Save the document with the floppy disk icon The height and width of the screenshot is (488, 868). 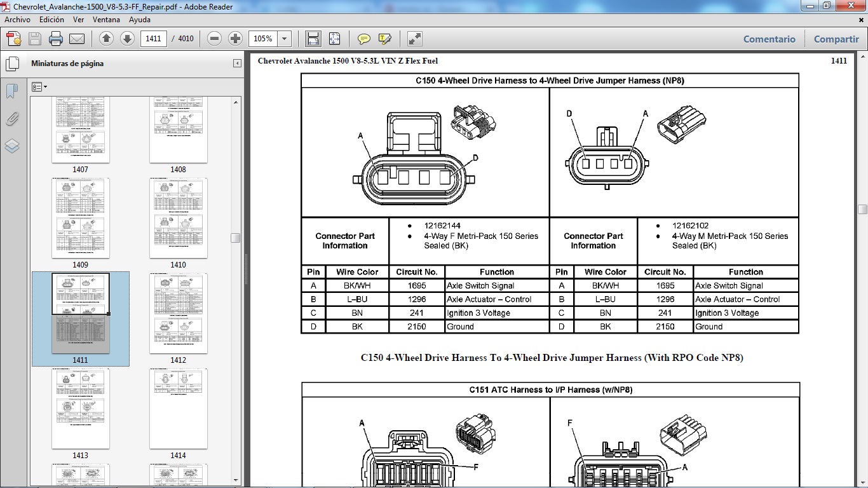pos(35,39)
